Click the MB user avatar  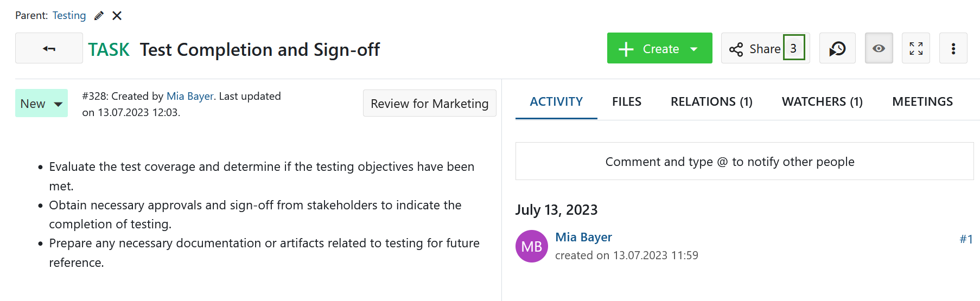[x=531, y=246]
